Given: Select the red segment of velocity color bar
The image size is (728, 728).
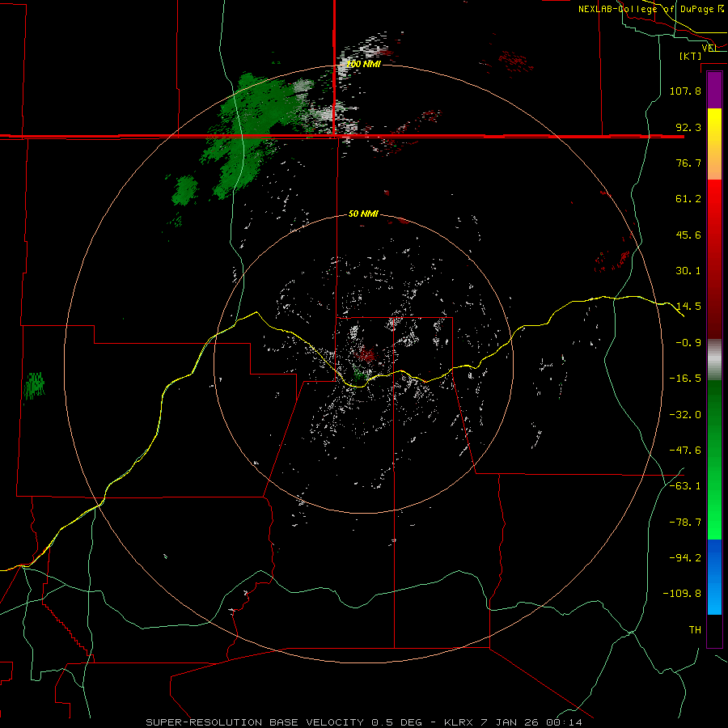Looking at the screenshot, I should coord(714,259).
